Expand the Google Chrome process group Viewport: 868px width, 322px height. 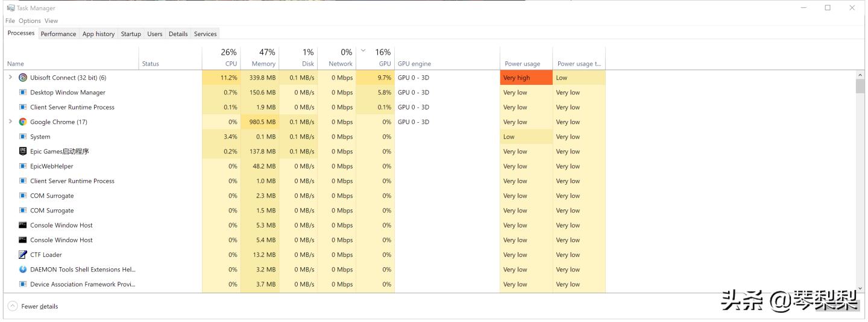coord(10,122)
